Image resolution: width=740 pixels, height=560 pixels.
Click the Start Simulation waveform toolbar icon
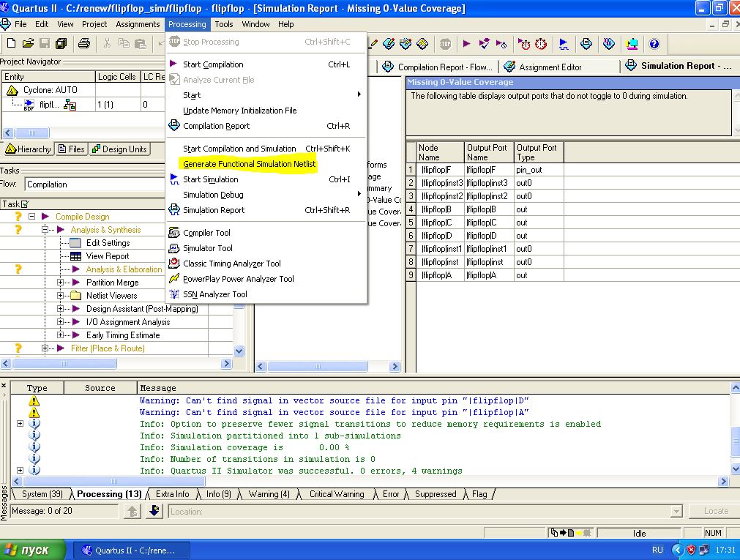(x=563, y=44)
